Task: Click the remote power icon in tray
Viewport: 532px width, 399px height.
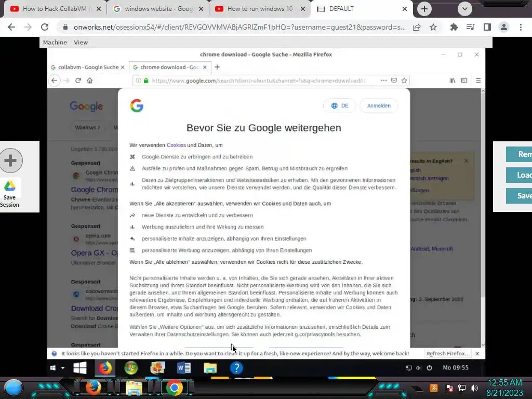Action: [x=430, y=368]
